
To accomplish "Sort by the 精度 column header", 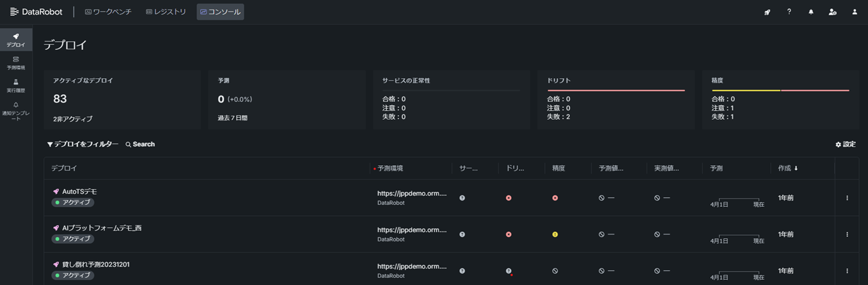I will (558, 168).
